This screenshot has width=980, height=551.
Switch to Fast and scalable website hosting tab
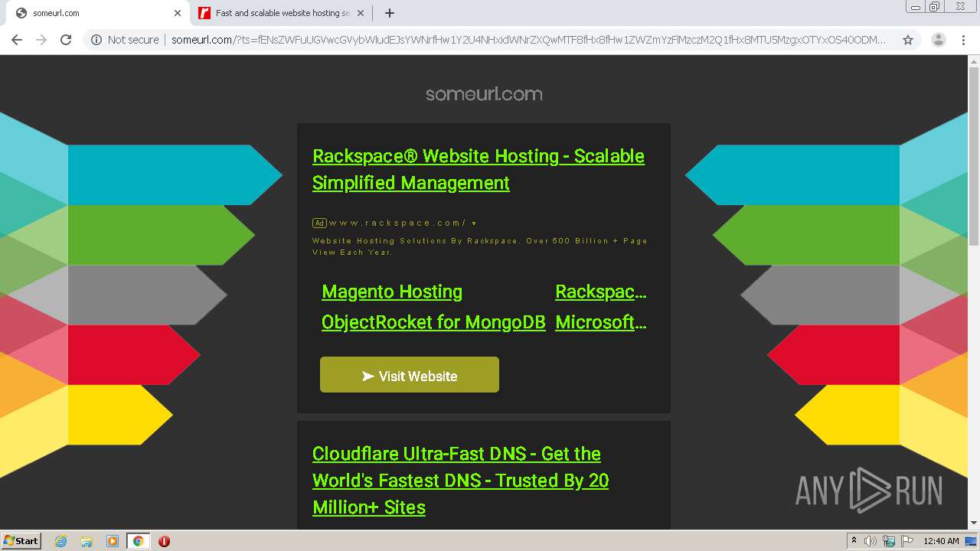click(x=280, y=13)
